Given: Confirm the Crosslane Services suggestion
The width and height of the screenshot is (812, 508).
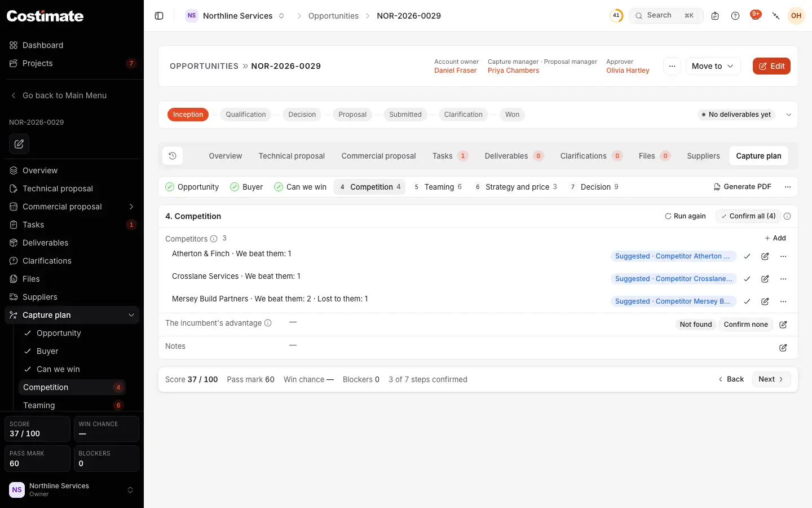Looking at the screenshot, I should [747, 279].
